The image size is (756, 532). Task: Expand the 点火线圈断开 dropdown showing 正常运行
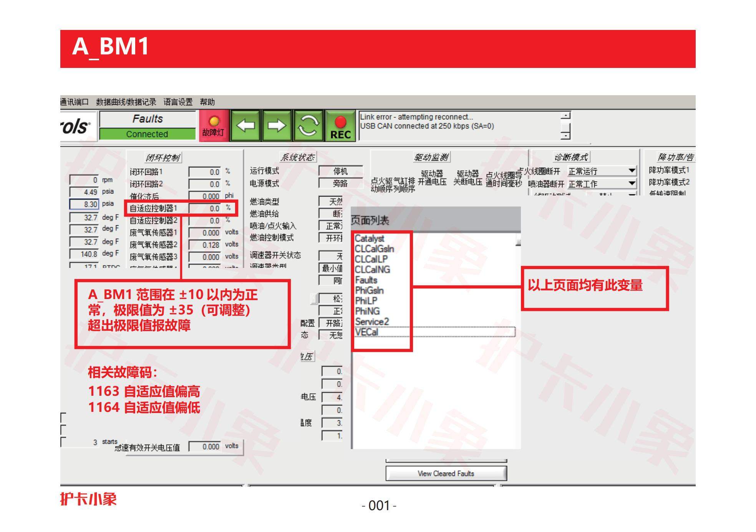632,171
